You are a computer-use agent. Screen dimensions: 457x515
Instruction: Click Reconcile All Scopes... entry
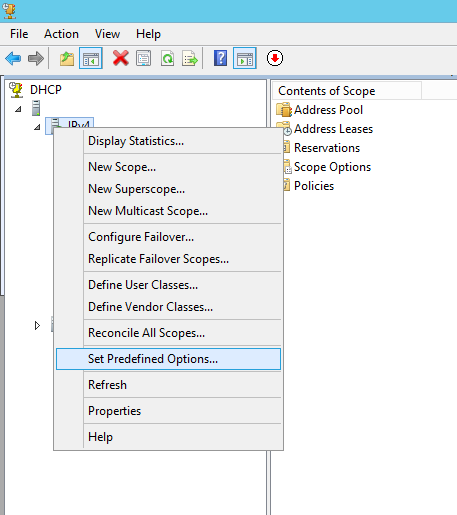pos(169,333)
